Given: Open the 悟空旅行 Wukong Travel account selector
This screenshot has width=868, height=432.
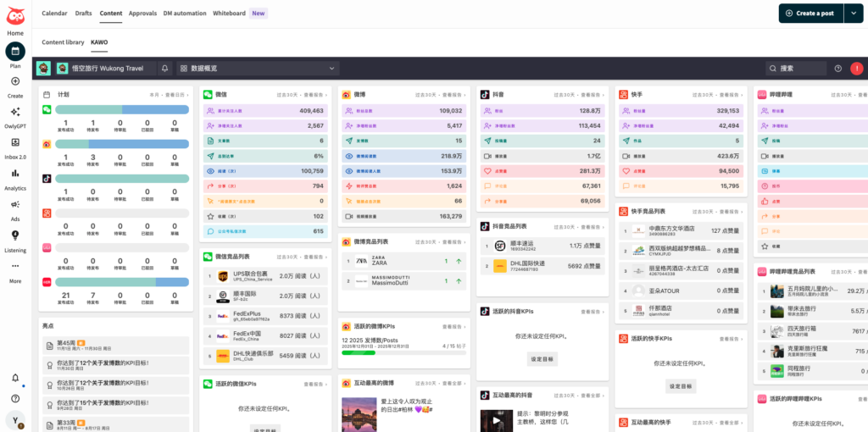Looking at the screenshot, I should 99,69.
